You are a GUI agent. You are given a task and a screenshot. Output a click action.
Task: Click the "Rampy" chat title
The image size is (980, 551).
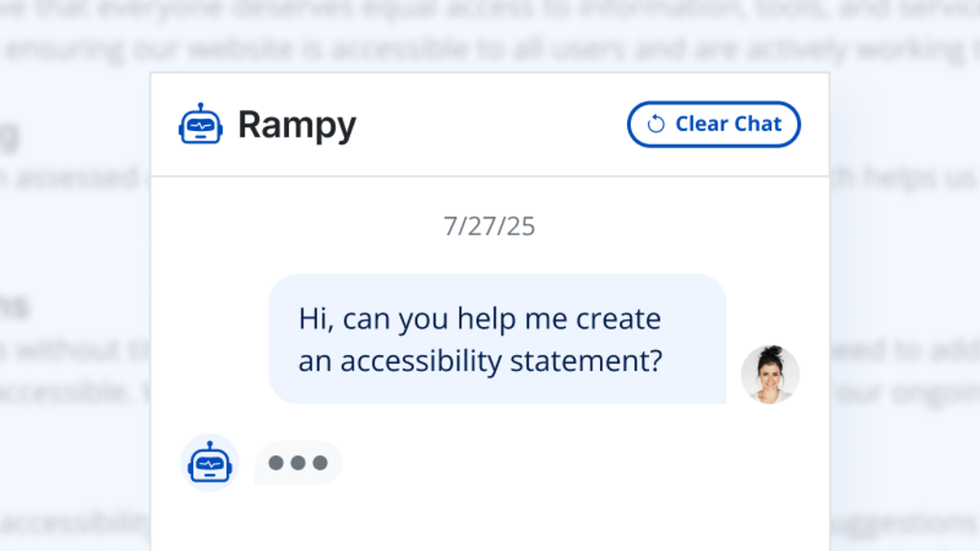(297, 124)
